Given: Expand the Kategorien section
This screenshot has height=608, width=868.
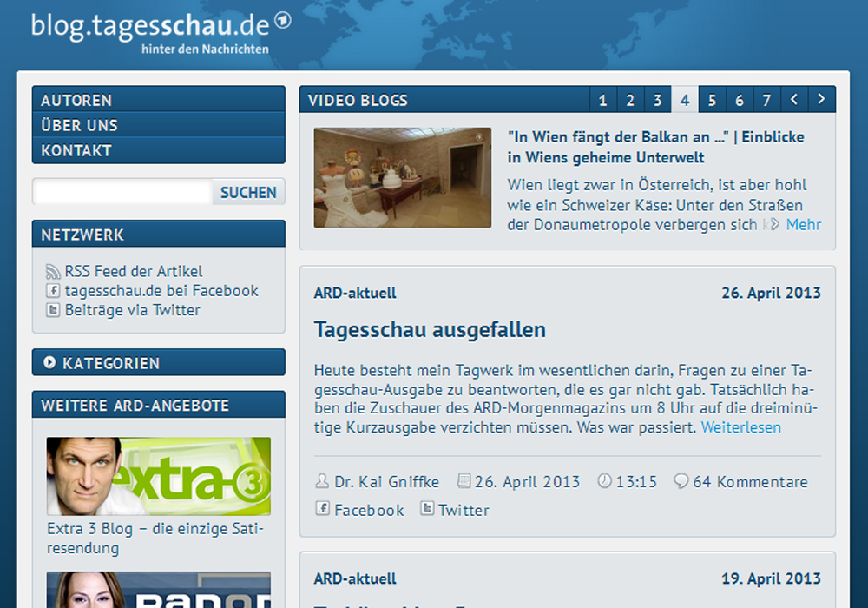Looking at the screenshot, I should (x=159, y=363).
